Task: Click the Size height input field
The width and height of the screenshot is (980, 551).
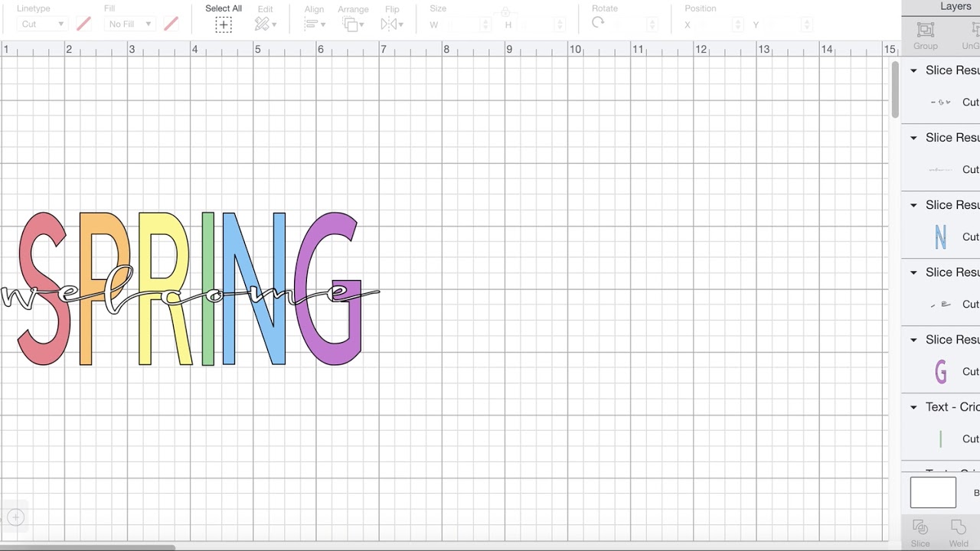Action: click(537, 25)
